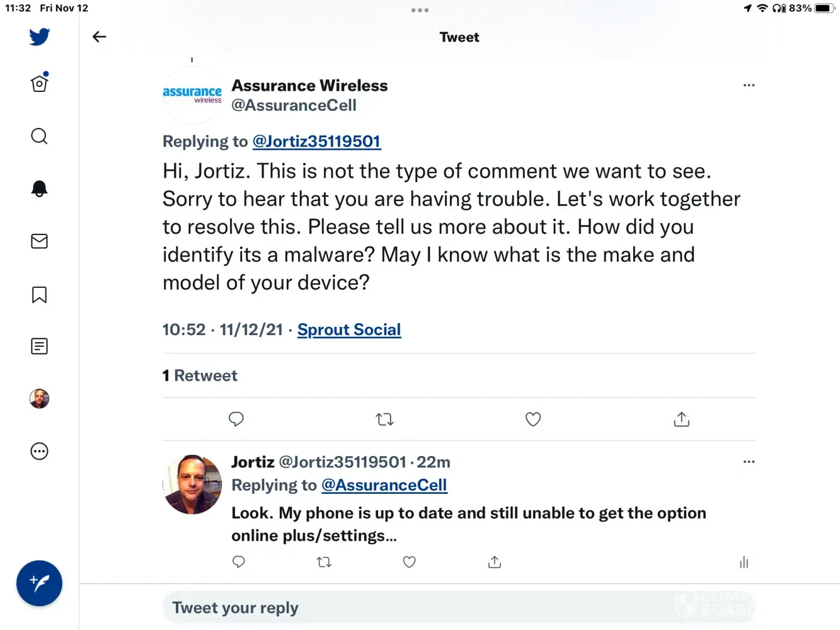
Task: Open the Search (magnifier) icon in sidebar
Action: coord(39,136)
